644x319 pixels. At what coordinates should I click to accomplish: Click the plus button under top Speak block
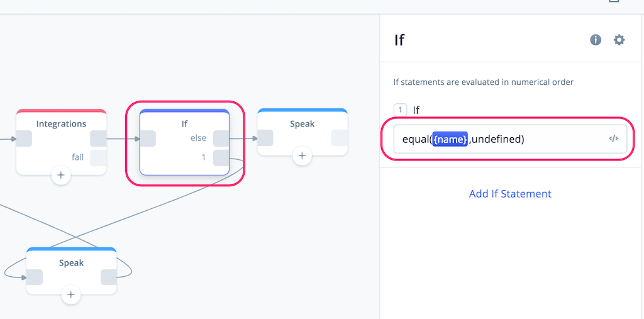(x=303, y=156)
